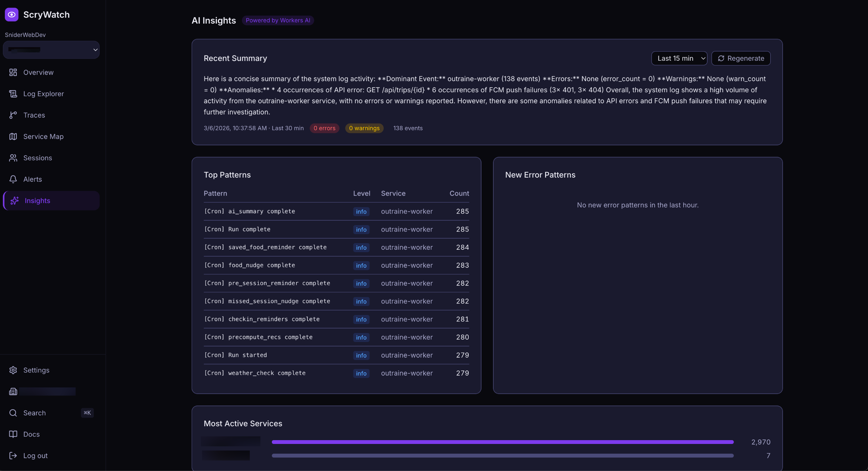The image size is (868, 471).
Task: Select the Traces icon in sidebar
Action: (13, 115)
